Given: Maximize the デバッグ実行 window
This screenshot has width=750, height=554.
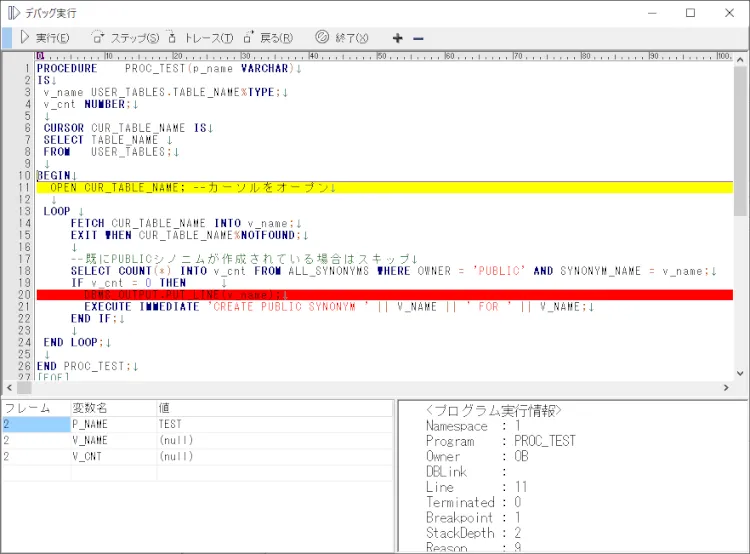Looking at the screenshot, I should click(x=690, y=13).
